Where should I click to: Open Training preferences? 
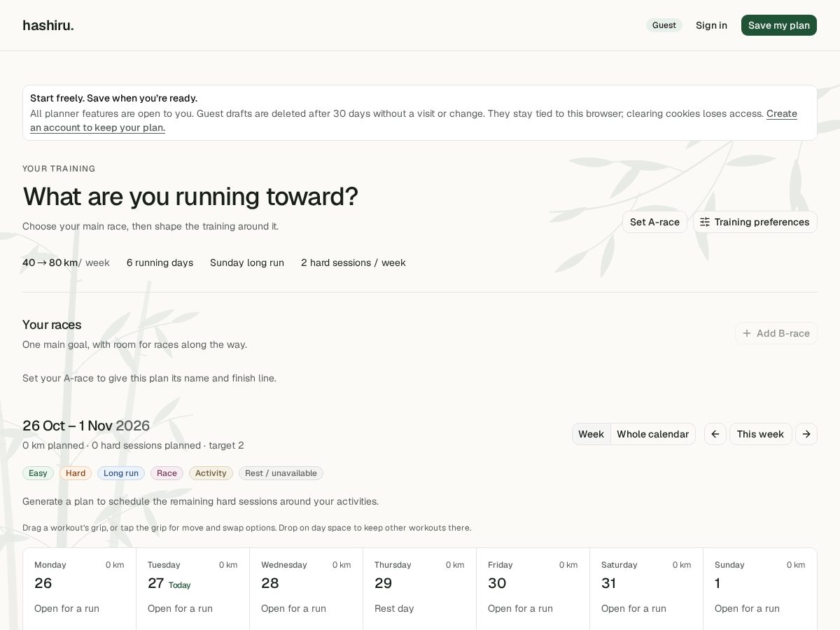click(755, 222)
